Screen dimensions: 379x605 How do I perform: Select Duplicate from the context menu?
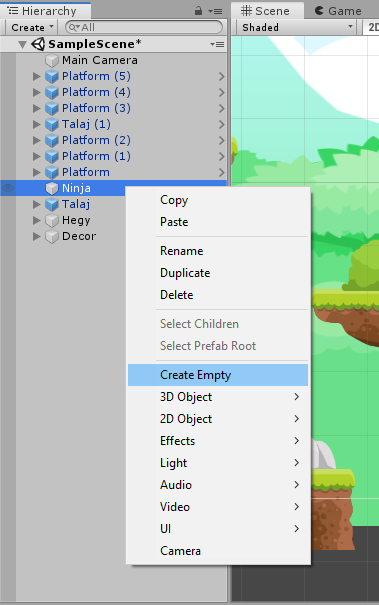tap(185, 273)
